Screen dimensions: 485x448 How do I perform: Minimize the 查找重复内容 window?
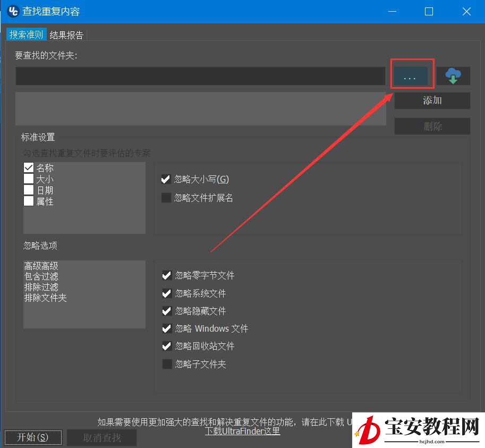click(x=392, y=12)
